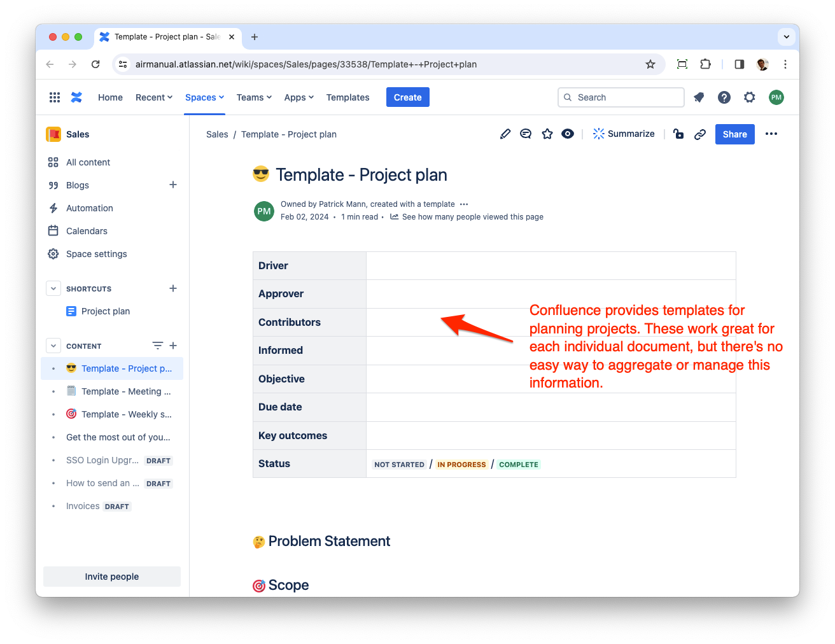Open Space settings in sidebar
835x644 pixels.
(x=112, y=254)
